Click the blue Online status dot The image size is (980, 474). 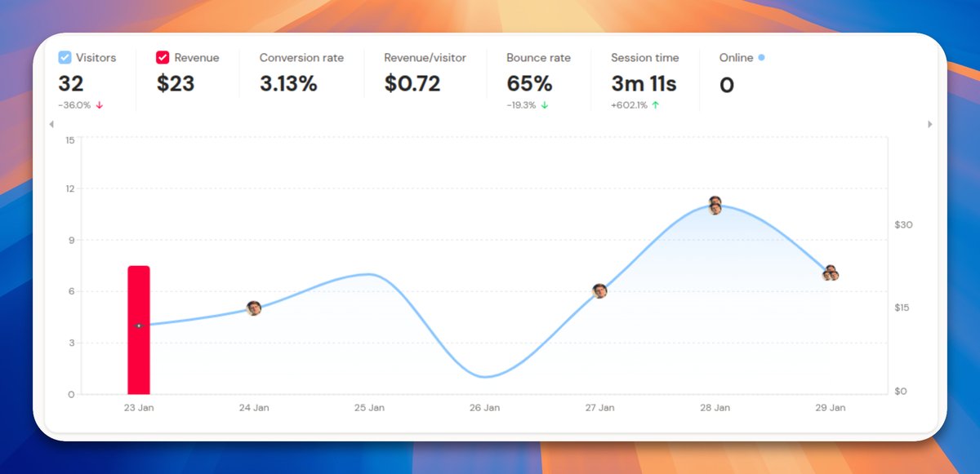[x=762, y=58]
